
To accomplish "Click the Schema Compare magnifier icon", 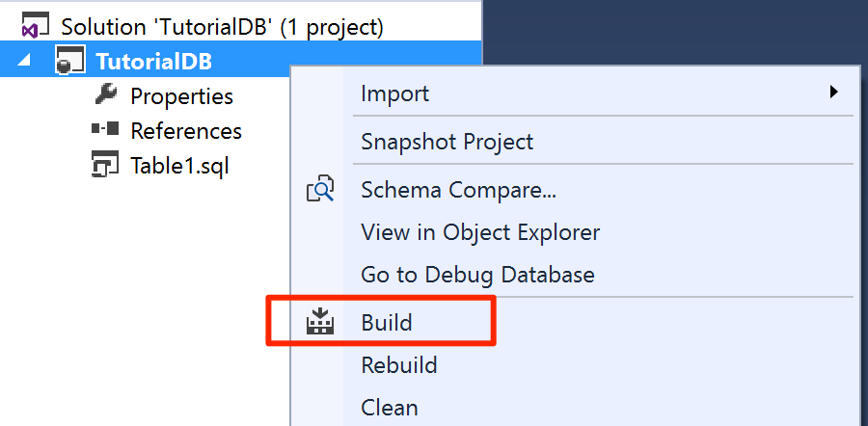I will (319, 190).
